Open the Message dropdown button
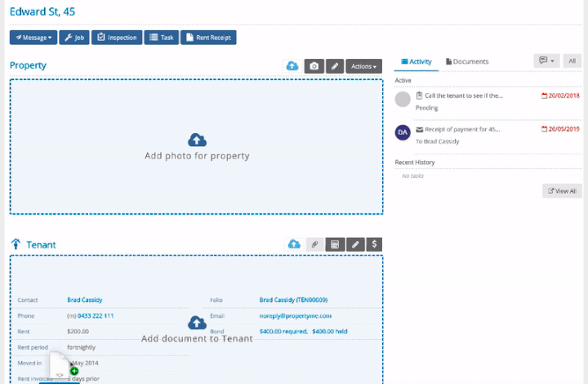The height and width of the screenshot is (384, 588). tap(33, 38)
